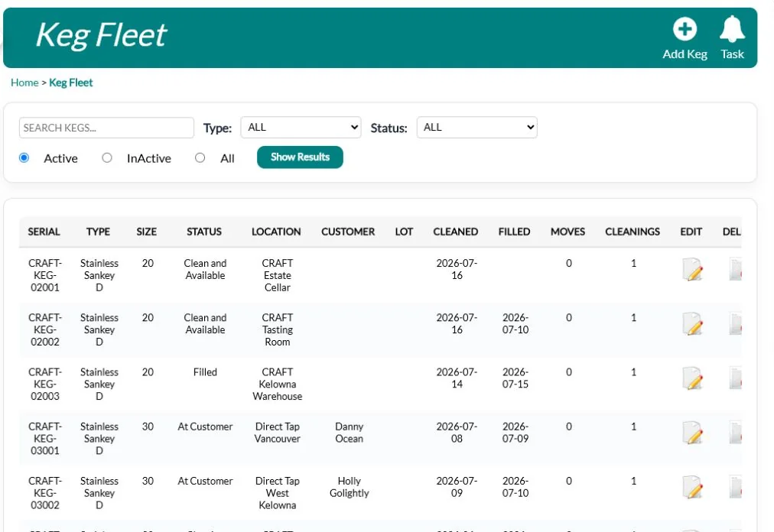Click Direct Tap Vancouver location
774x532 pixels.
tap(278, 433)
